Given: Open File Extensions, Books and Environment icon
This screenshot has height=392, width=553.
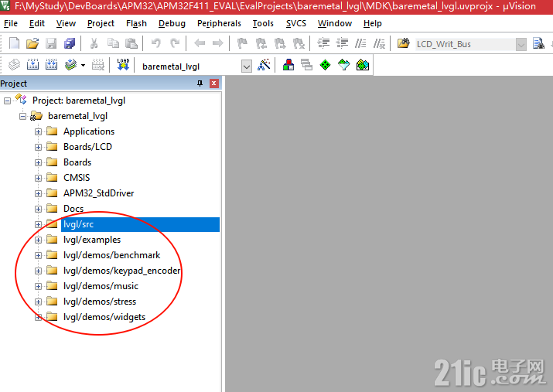Looking at the screenshot, I should pos(288,65).
